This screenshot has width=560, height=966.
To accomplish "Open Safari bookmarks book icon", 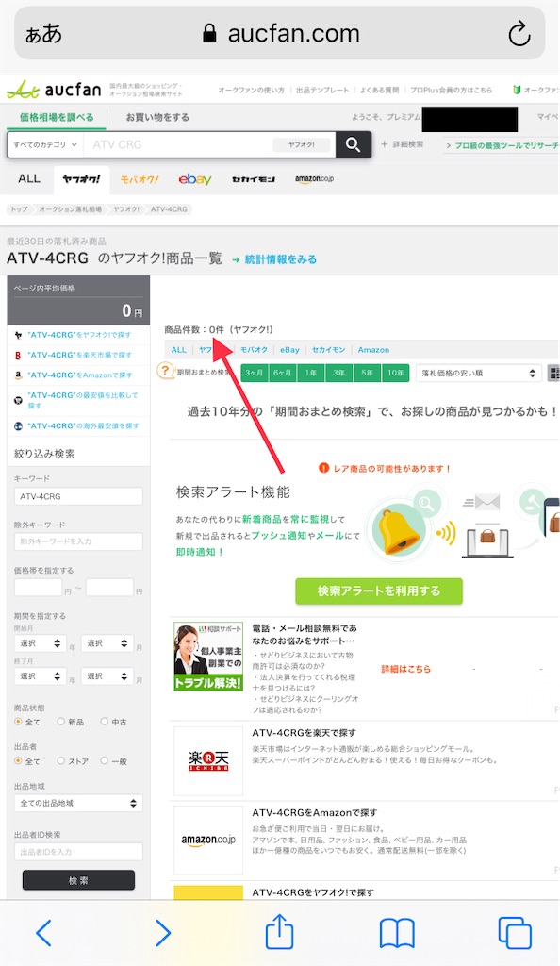I will click(x=397, y=933).
